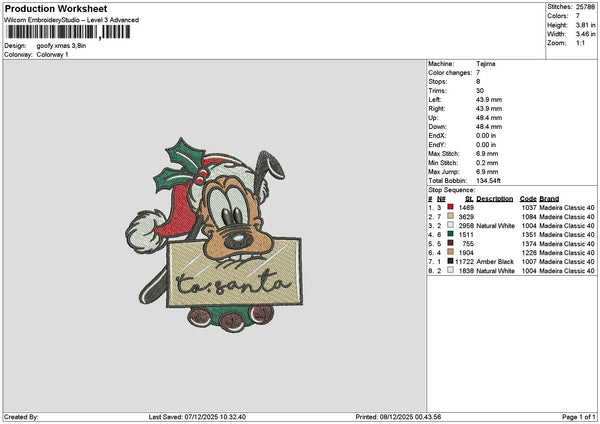Click 'Natural White' in the 2958 row
Viewport: 600px width, 424px height.
pos(496,226)
